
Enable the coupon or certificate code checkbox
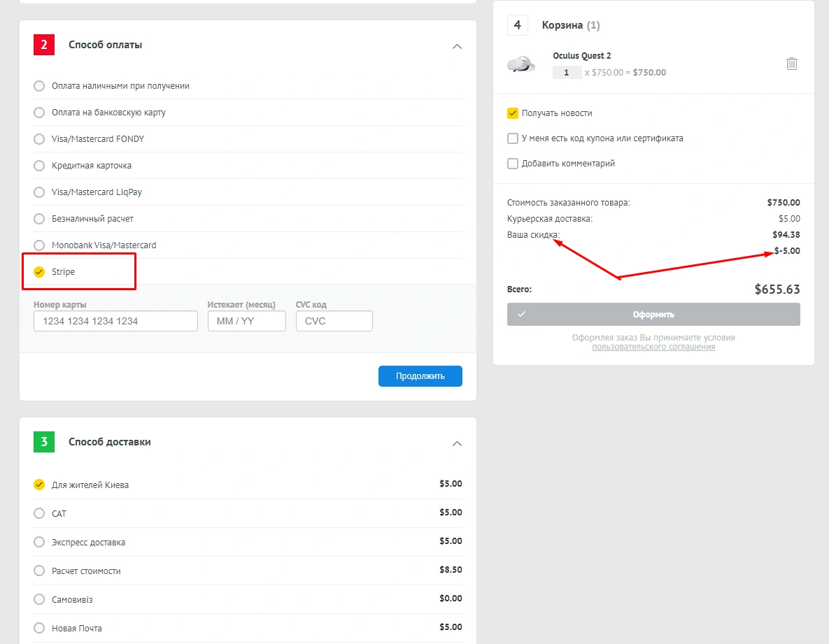pos(513,138)
